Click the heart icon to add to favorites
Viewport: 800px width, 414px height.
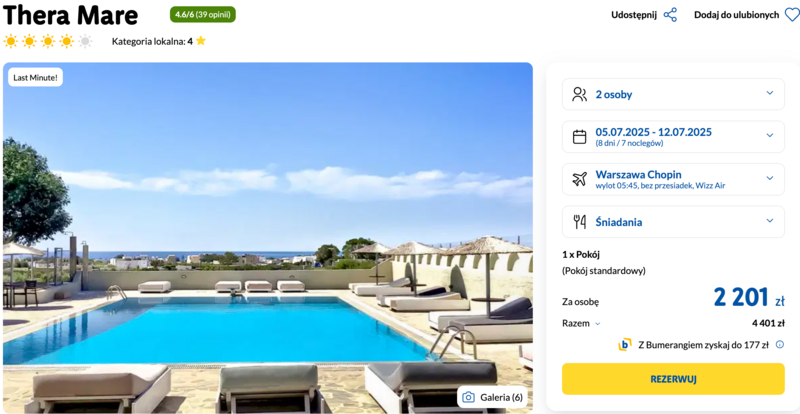point(791,15)
